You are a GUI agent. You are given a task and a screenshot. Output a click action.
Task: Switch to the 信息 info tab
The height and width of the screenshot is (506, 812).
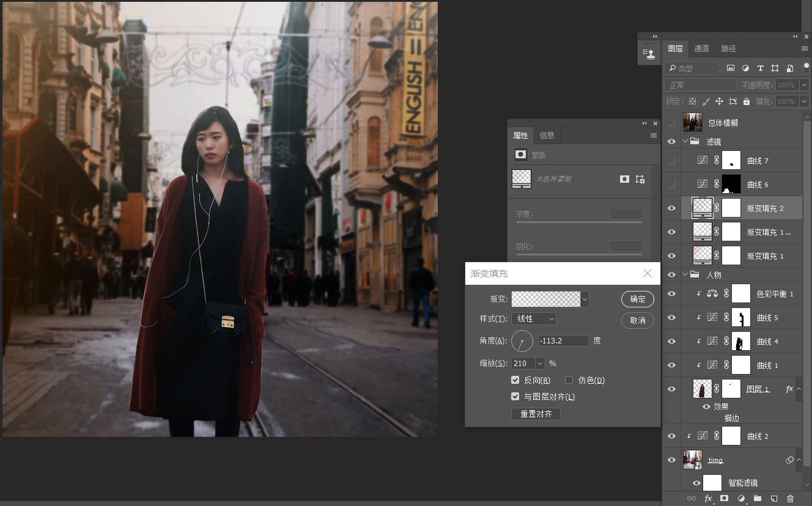tap(547, 136)
